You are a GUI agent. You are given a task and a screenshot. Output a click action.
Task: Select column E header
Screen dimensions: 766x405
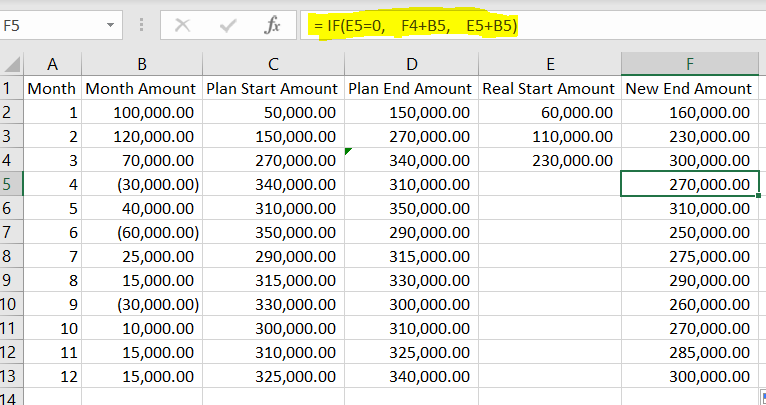coord(550,64)
